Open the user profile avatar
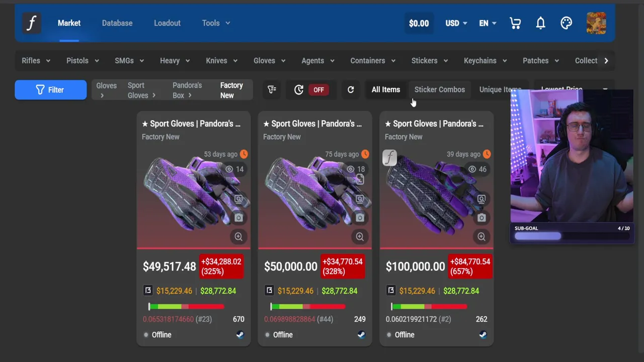The height and width of the screenshot is (362, 644). click(596, 23)
